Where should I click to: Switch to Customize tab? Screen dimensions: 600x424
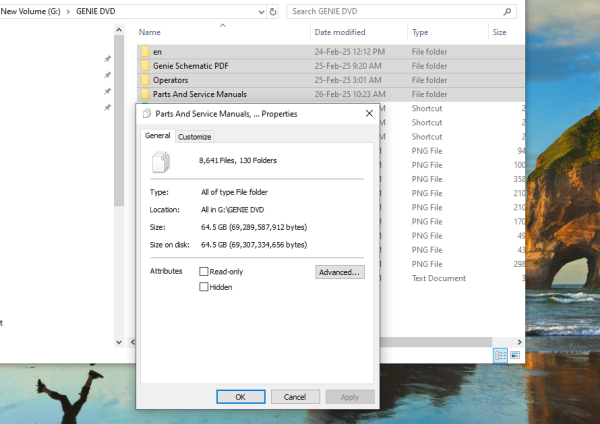click(194, 137)
